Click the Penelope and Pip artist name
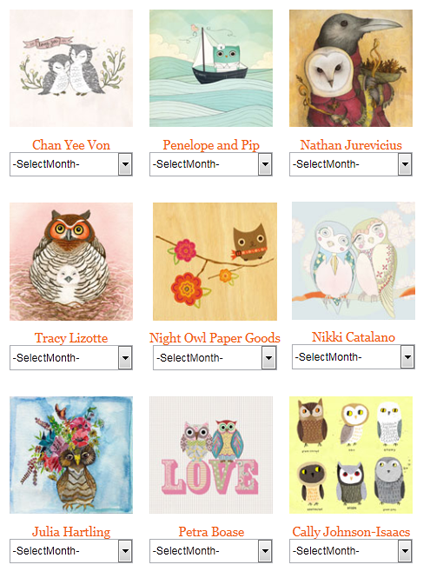This screenshot has height=578, width=430. (211, 145)
